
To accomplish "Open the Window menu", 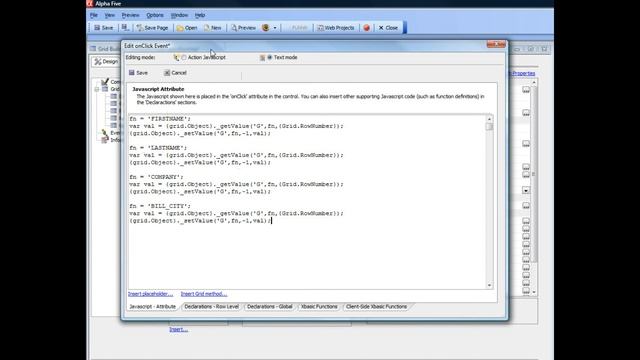I will point(179,15).
